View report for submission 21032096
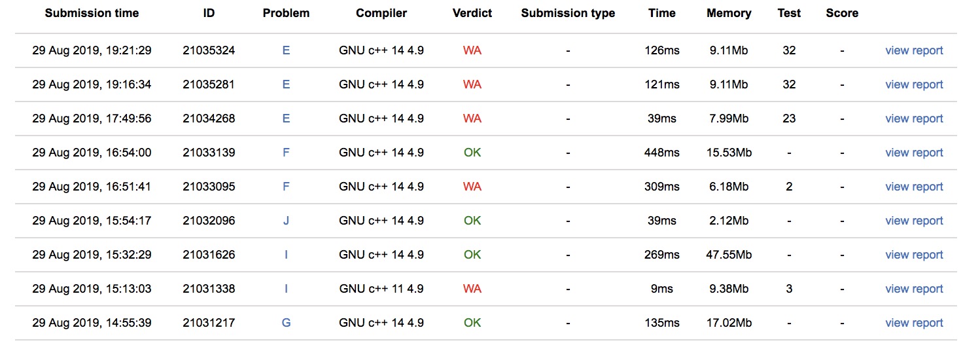The image size is (980, 351). [x=913, y=221]
